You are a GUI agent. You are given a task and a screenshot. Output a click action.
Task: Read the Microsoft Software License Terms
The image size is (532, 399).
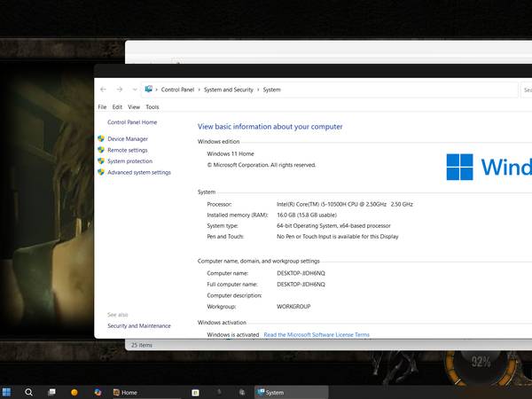[317, 335]
